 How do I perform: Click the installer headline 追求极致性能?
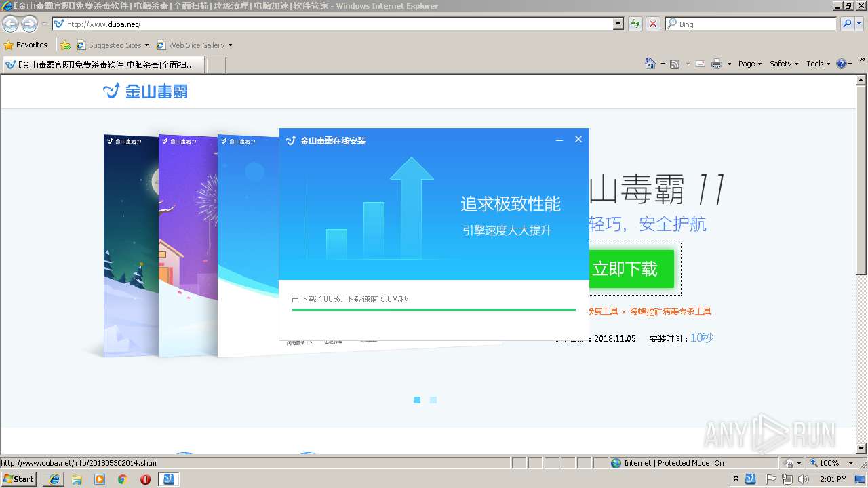click(511, 204)
